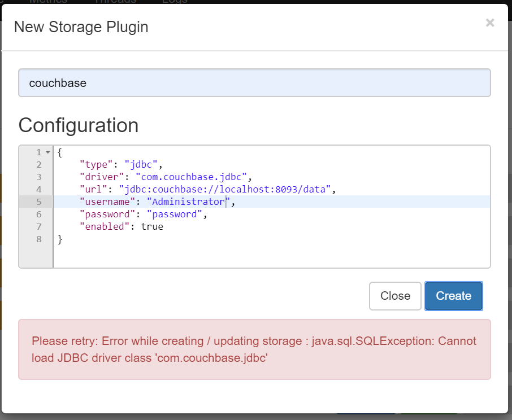This screenshot has width=512, height=420.
Task: Click line number 8 in gutter
Action: [39, 239]
